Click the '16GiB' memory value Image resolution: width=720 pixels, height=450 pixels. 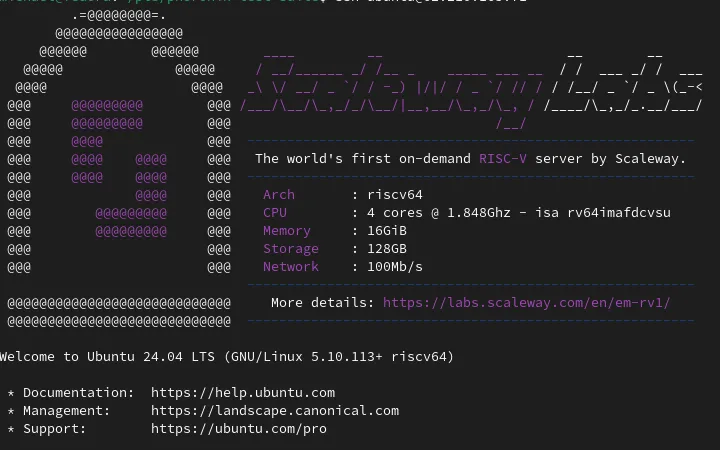[x=387, y=231]
